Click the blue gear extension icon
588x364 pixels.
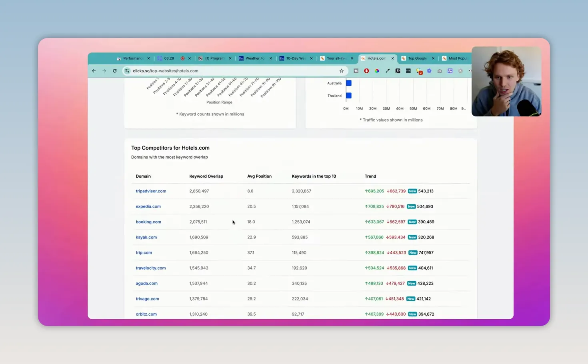[429, 71]
